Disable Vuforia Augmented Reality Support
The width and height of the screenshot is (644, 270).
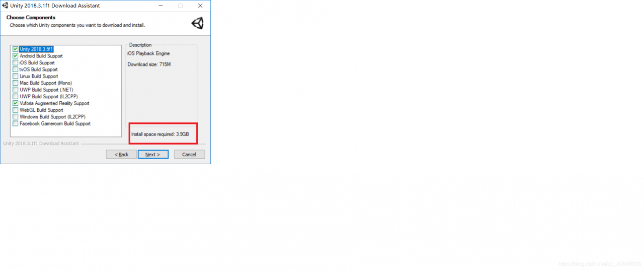(16, 103)
